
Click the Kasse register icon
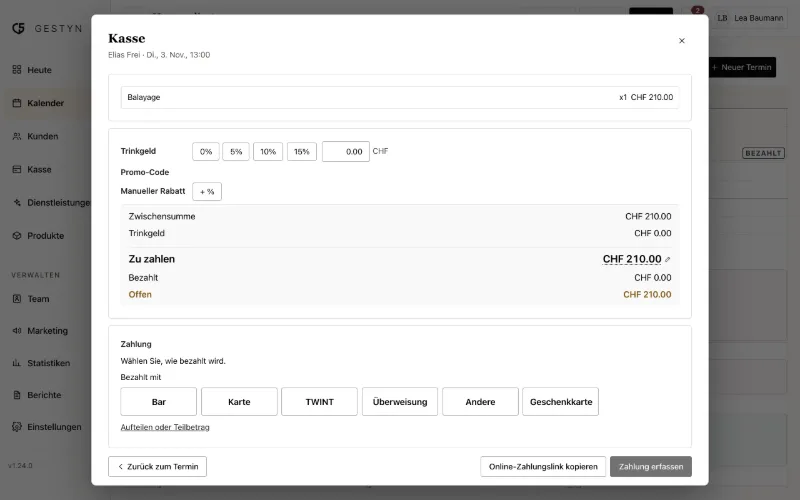pos(17,169)
